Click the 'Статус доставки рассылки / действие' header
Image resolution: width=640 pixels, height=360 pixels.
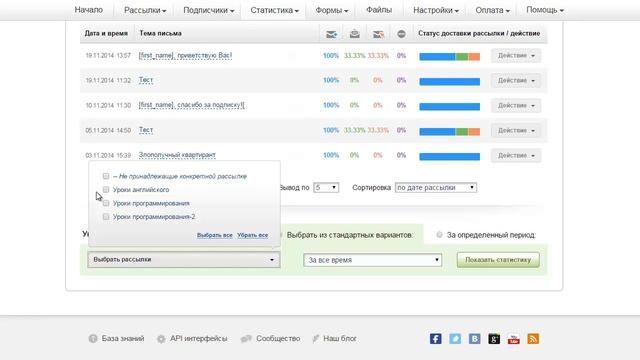(479, 33)
